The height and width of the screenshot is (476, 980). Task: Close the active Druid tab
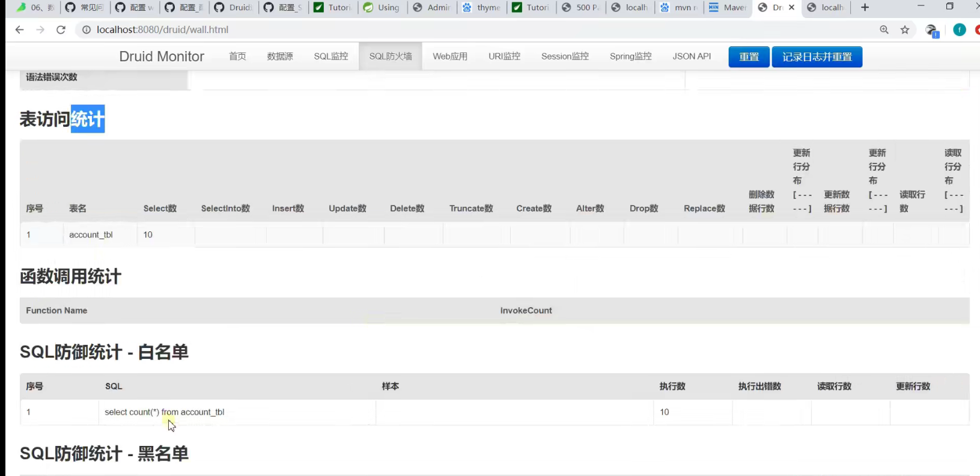coord(791,7)
